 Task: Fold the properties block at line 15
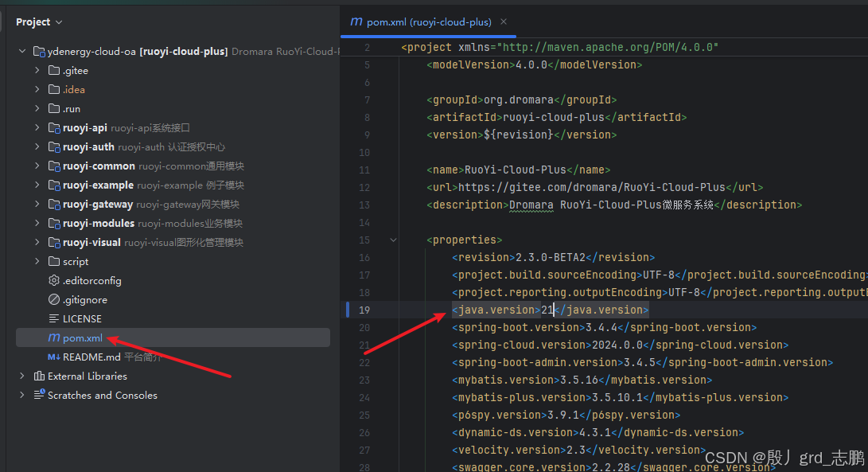393,240
